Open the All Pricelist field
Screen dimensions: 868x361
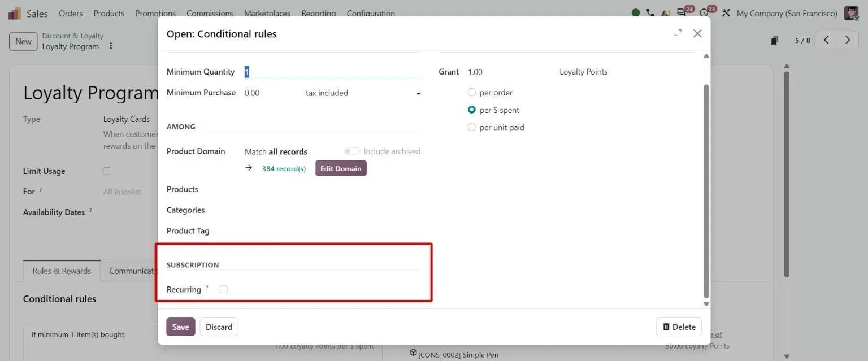pyautogui.click(x=122, y=192)
